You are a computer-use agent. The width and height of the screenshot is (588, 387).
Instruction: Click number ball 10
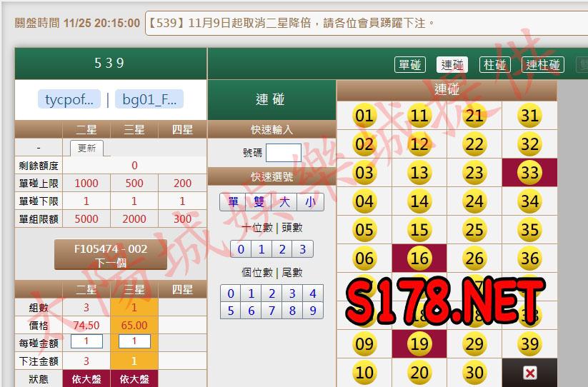tap(364, 373)
